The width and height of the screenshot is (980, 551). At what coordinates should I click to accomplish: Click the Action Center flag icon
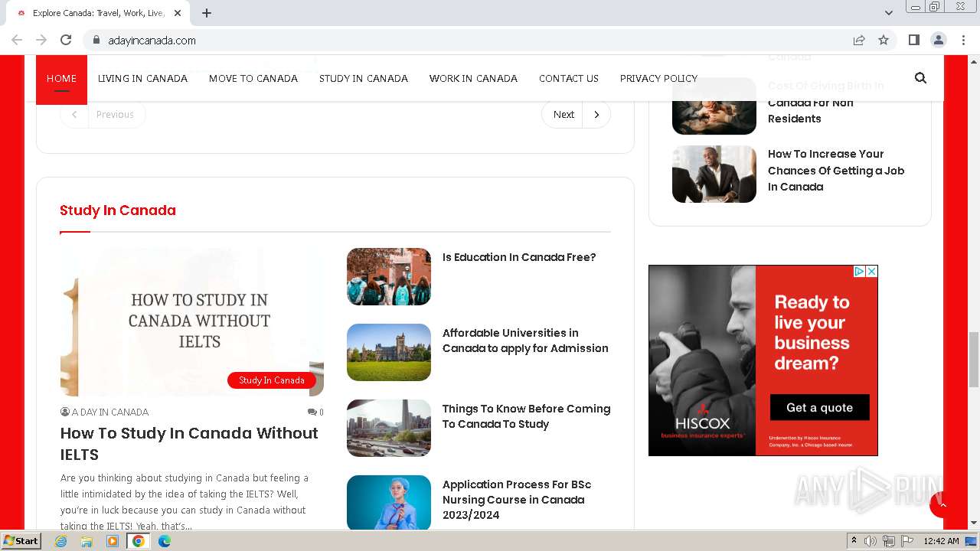pos(907,541)
